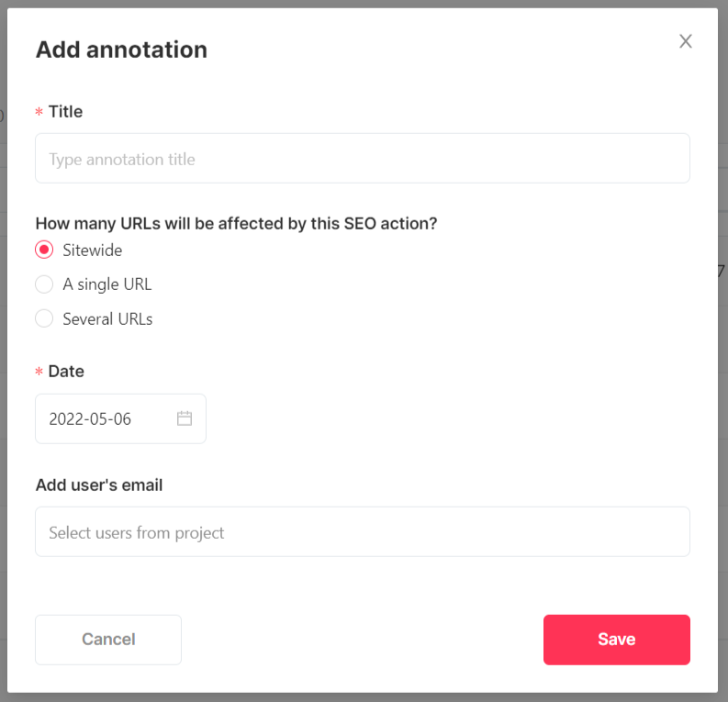Click the Date field label

[x=66, y=372]
